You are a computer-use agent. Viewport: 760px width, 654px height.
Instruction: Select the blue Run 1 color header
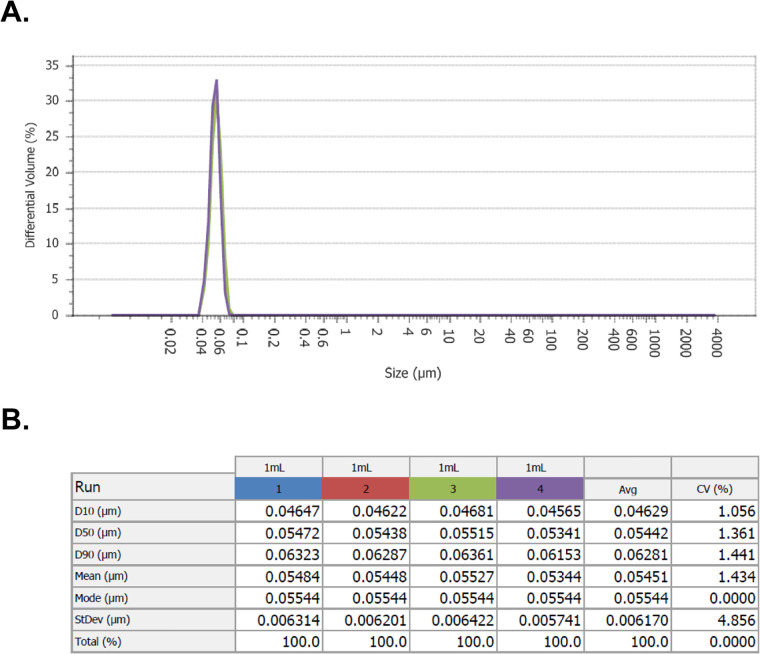[279, 488]
